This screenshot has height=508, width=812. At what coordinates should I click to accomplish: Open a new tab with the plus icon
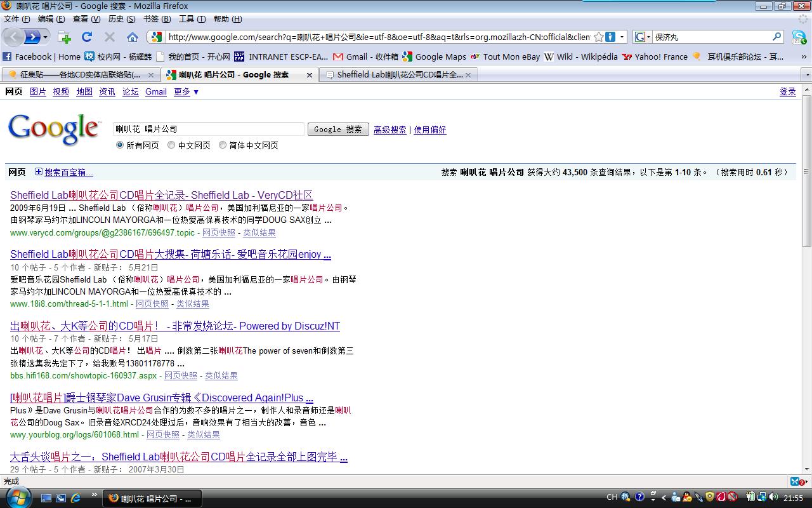click(64, 37)
